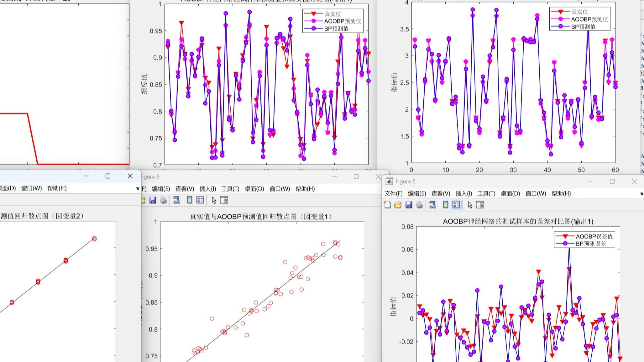
Task: Open 文件(F) menu in Figure 5
Action: (x=393, y=194)
